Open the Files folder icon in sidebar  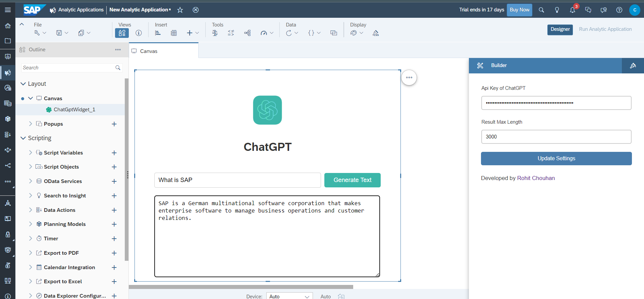coord(8,41)
